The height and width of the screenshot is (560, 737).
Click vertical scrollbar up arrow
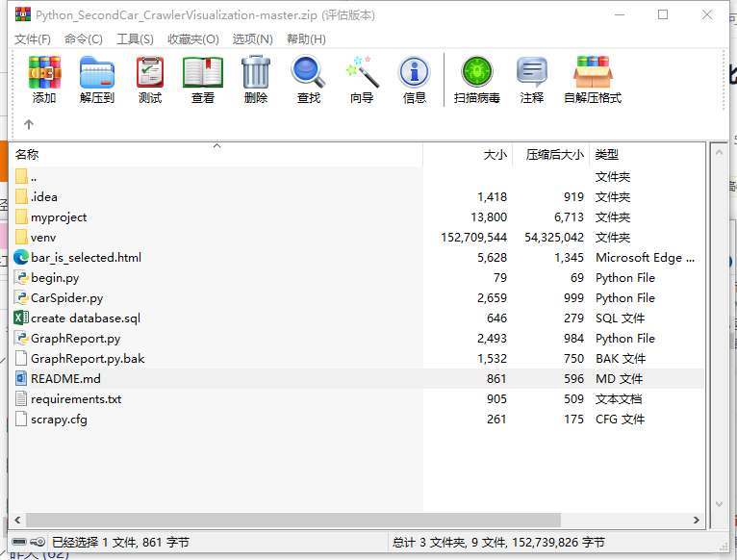[719, 152]
